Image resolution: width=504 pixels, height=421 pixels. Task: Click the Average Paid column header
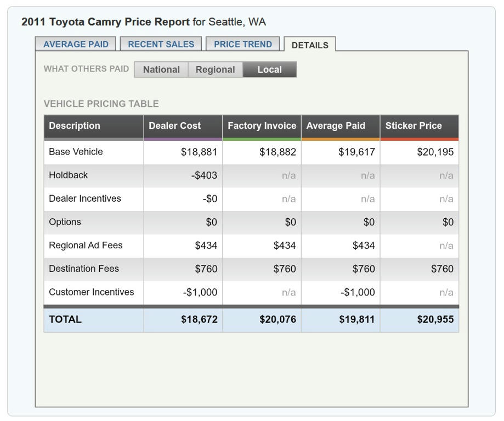point(341,126)
